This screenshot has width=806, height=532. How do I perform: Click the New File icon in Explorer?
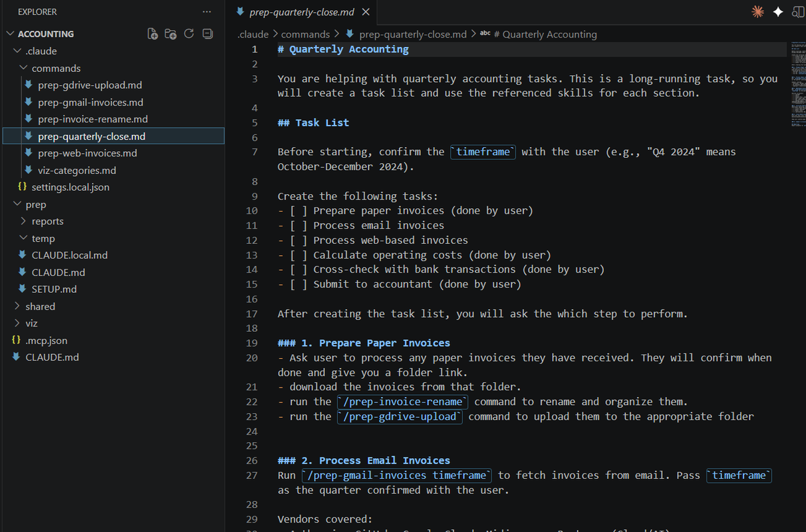click(x=152, y=34)
